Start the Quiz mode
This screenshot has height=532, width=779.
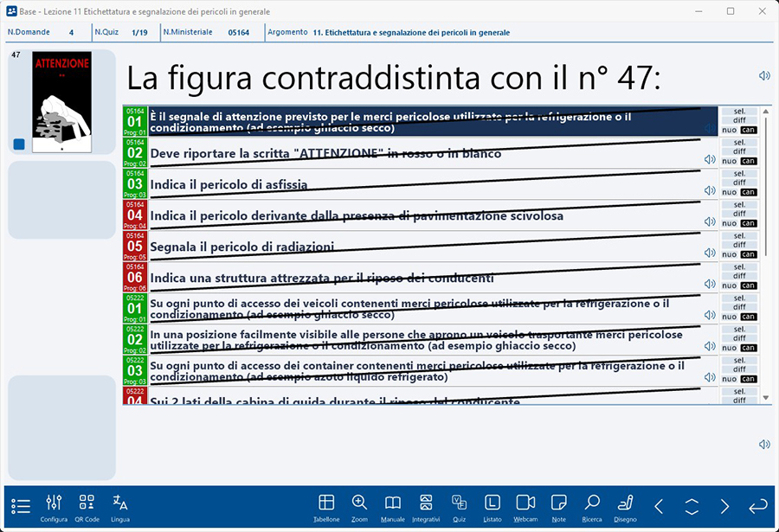[x=459, y=507]
